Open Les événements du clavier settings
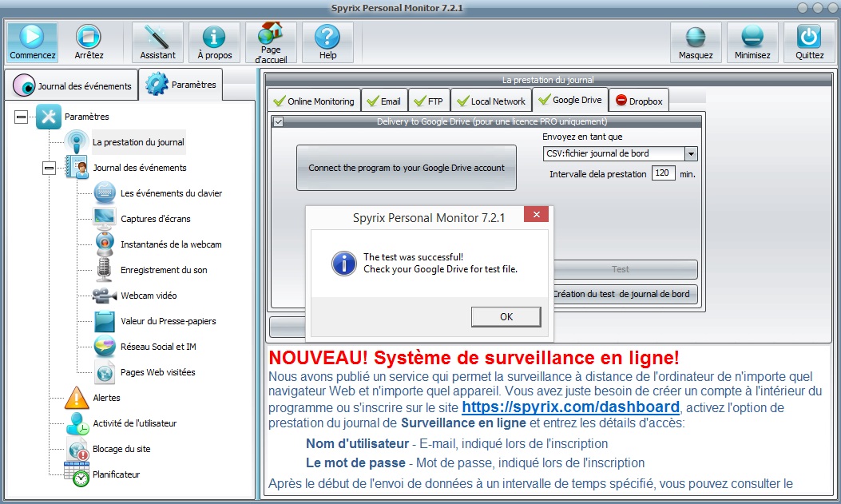 pyautogui.click(x=171, y=193)
